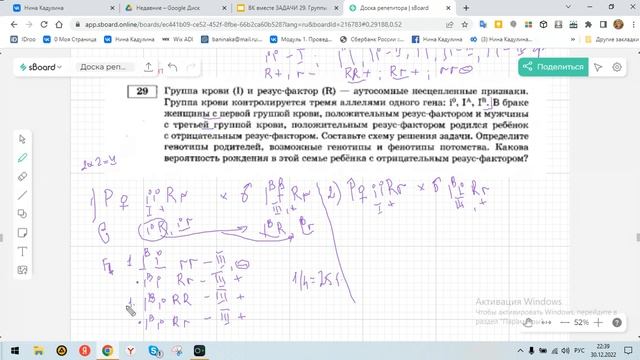
Task: Open the Chrome three-dot menu
Action: pos(634,24)
